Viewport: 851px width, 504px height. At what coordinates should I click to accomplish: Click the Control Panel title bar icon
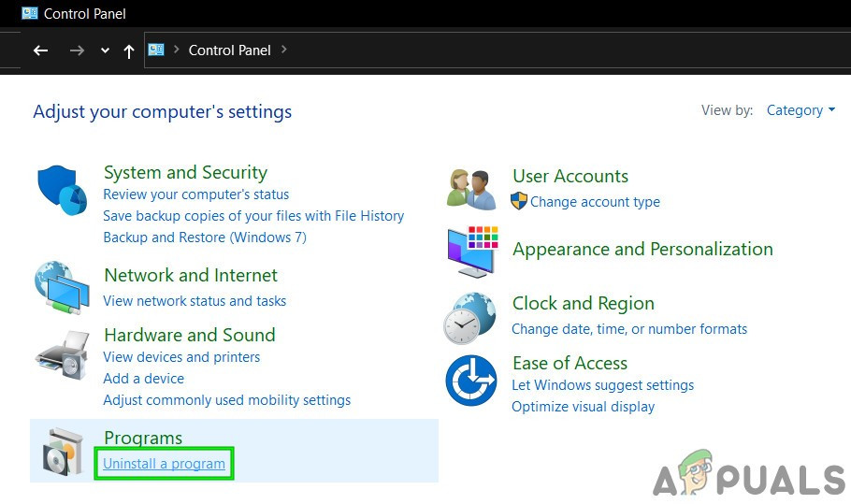(30, 13)
